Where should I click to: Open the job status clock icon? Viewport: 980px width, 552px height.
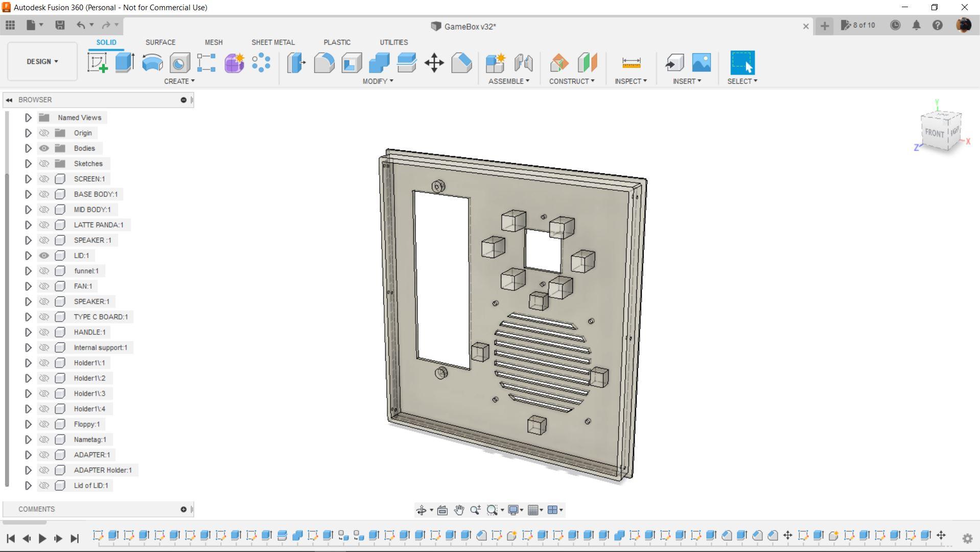[895, 25]
